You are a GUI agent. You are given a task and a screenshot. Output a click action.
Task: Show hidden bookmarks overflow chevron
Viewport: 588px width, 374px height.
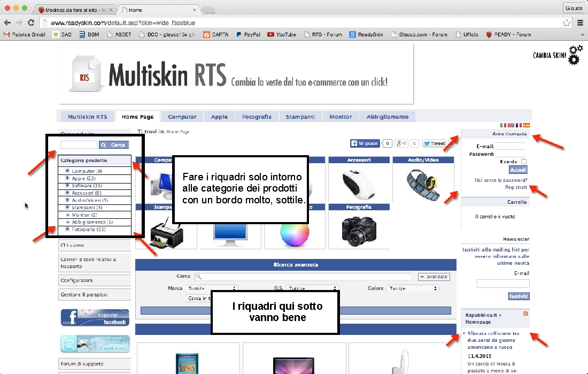tap(582, 35)
